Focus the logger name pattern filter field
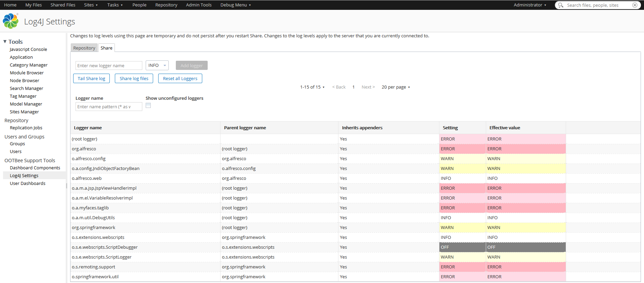Image resolution: width=644 pixels, height=283 pixels. 109,107
